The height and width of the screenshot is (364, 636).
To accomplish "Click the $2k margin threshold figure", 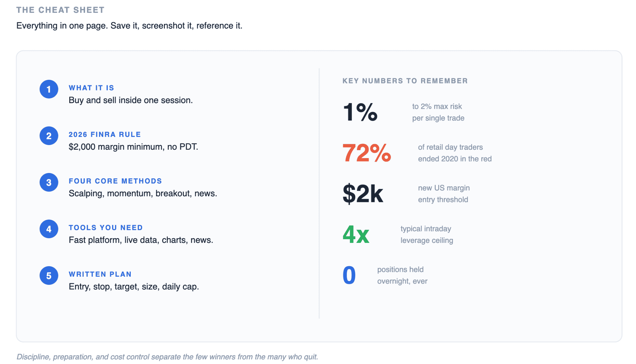I will click(363, 193).
